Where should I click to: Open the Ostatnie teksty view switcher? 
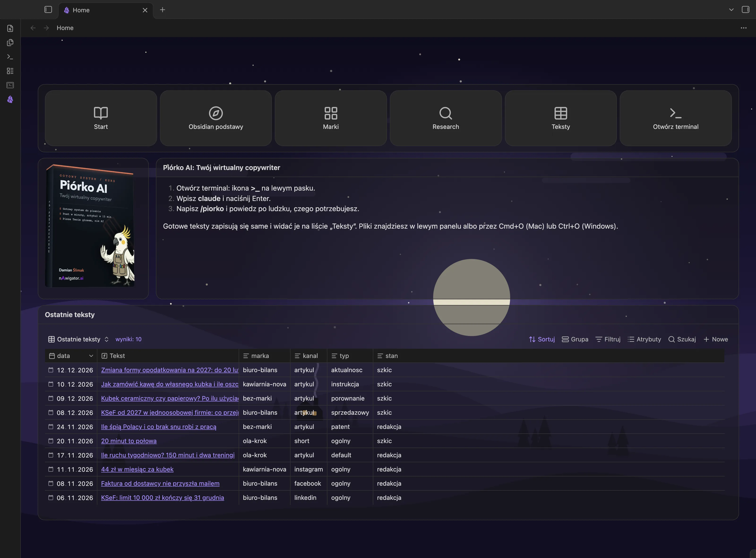tap(78, 339)
